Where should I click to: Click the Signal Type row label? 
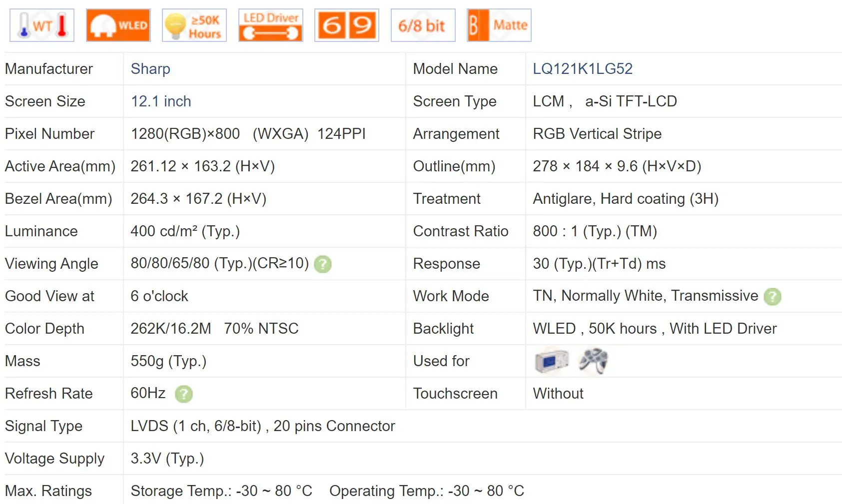(x=44, y=426)
